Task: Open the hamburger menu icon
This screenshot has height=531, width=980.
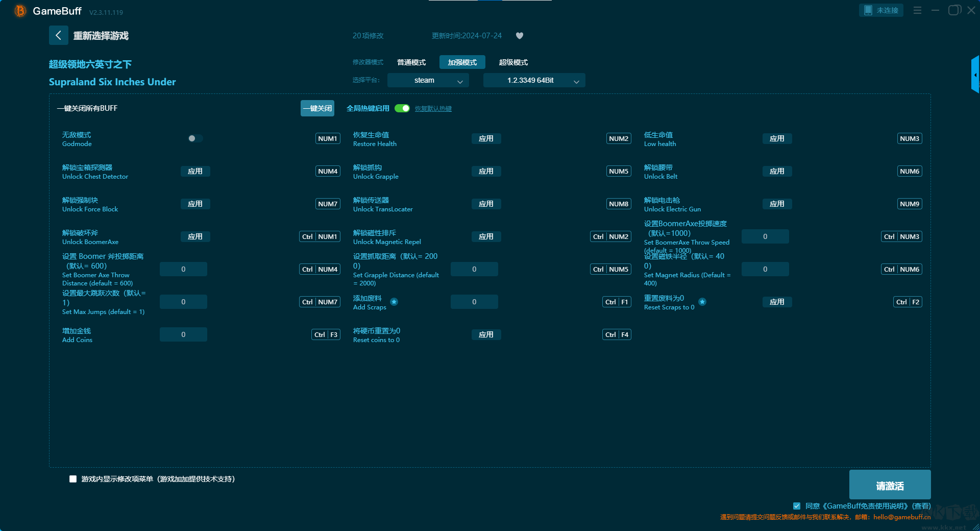Action: [x=917, y=10]
